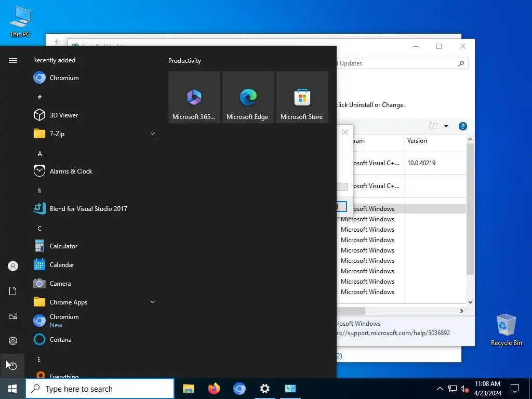Jump to the # section header
The width and height of the screenshot is (532, 399).
[x=39, y=97]
